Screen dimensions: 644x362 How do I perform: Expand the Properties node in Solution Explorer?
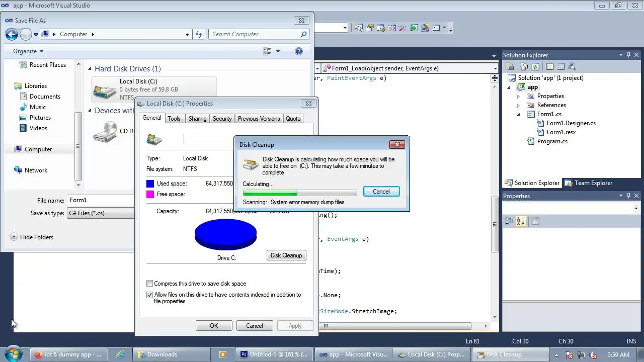pos(519,97)
